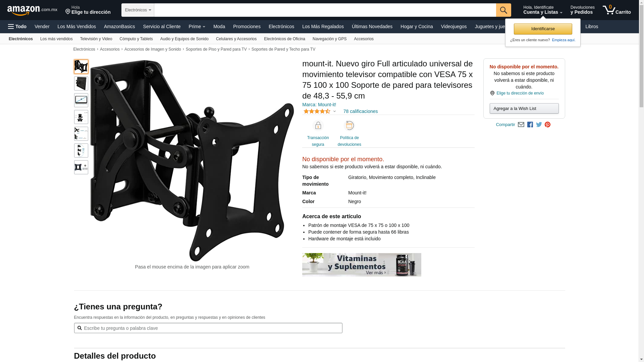The image size is (644, 362).
Task: Click the Identificarse button
Action: [543, 29]
